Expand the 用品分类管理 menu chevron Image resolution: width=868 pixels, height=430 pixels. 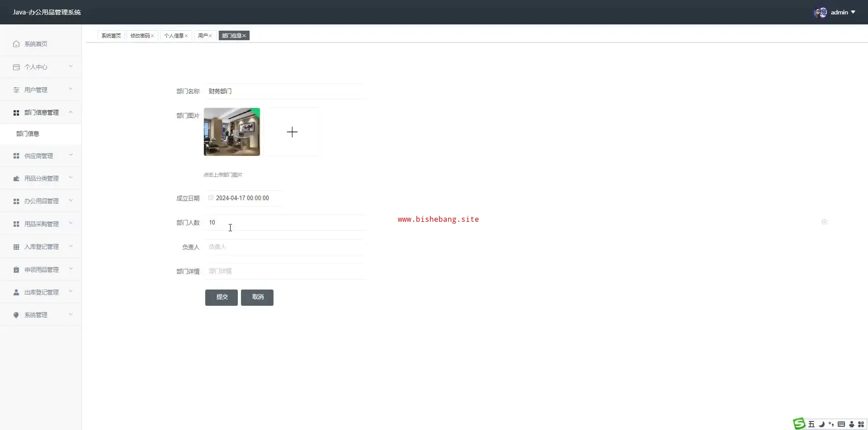point(71,178)
